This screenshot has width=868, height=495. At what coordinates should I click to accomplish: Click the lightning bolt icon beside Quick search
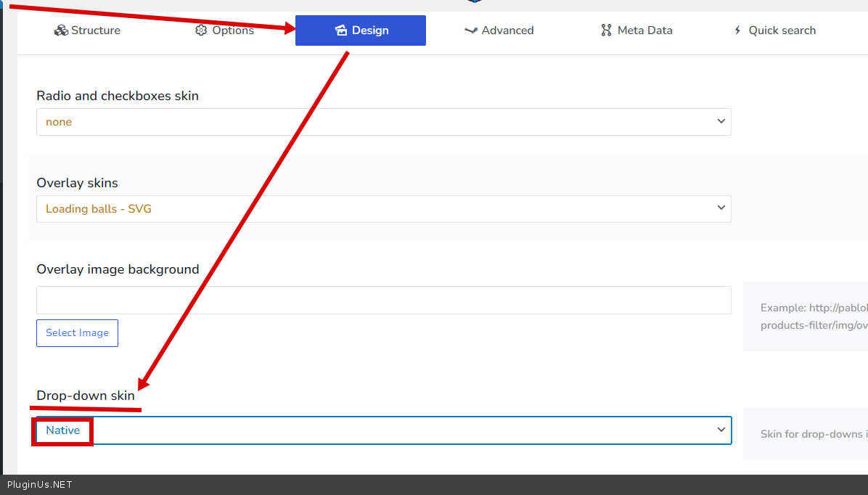point(737,30)
